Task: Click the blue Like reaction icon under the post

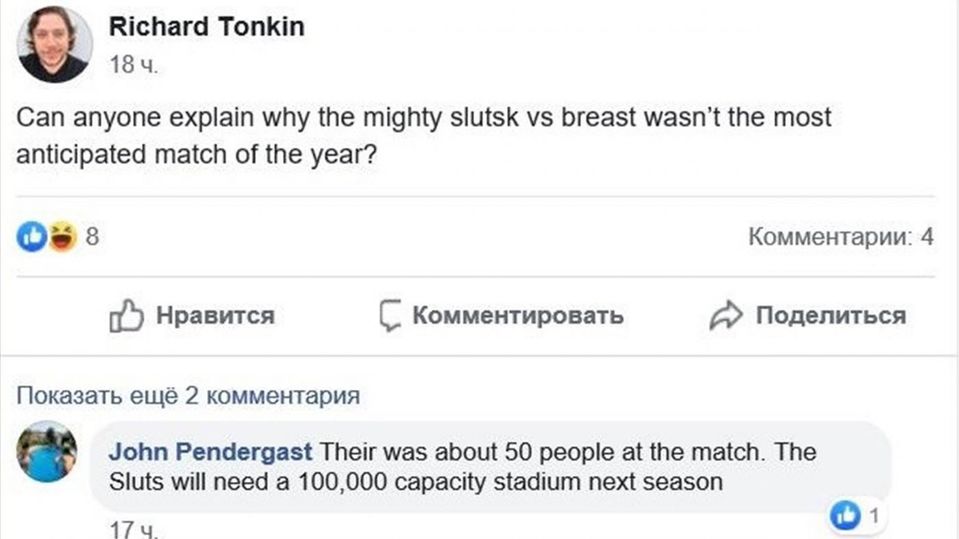Action: coord(33,238)
